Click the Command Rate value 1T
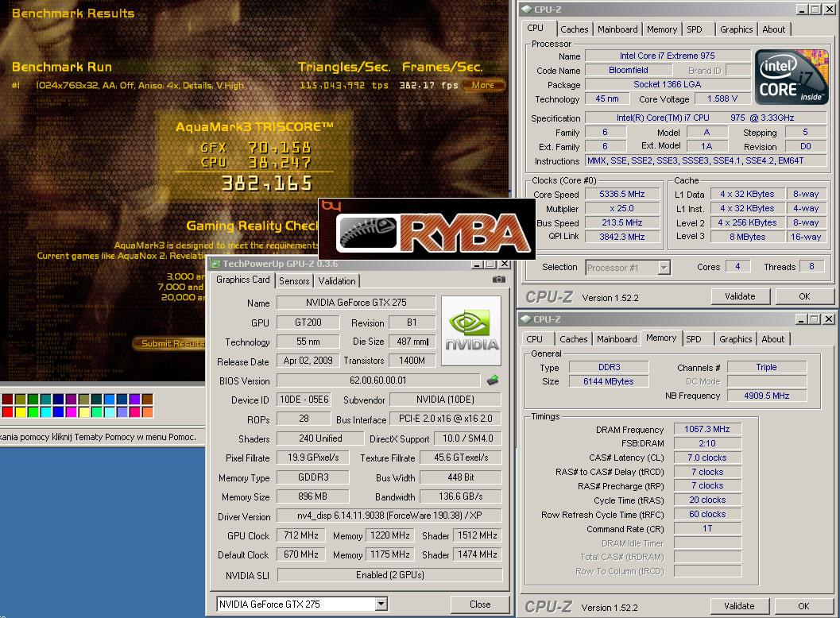840x618 pixels. [707, 528]
